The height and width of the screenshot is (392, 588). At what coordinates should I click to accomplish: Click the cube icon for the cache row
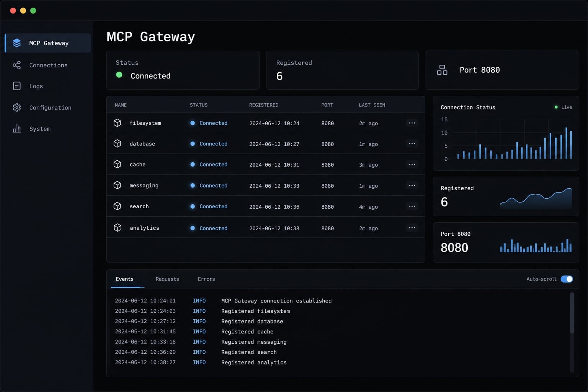click(118, 164)
